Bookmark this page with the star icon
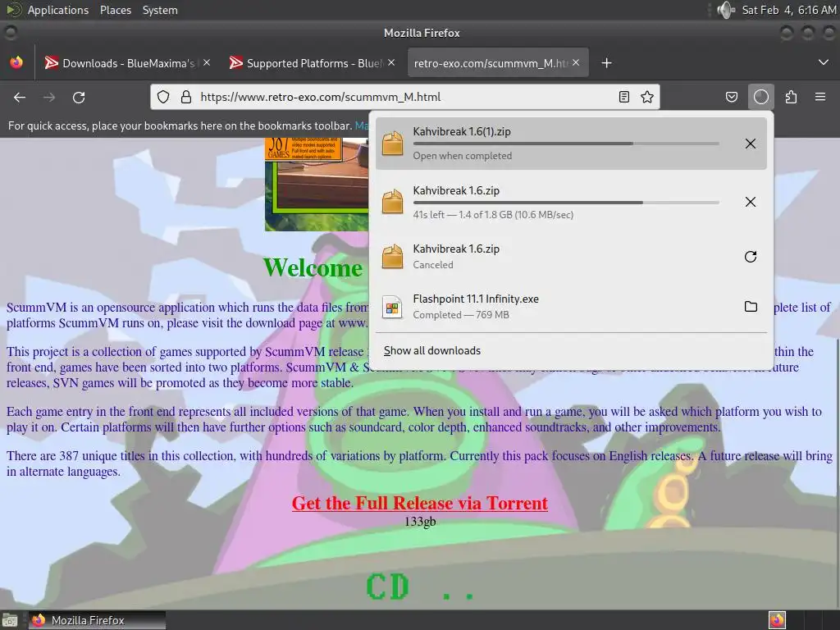Viewport: 840px width, 630px height. click(x=647, y=97)
